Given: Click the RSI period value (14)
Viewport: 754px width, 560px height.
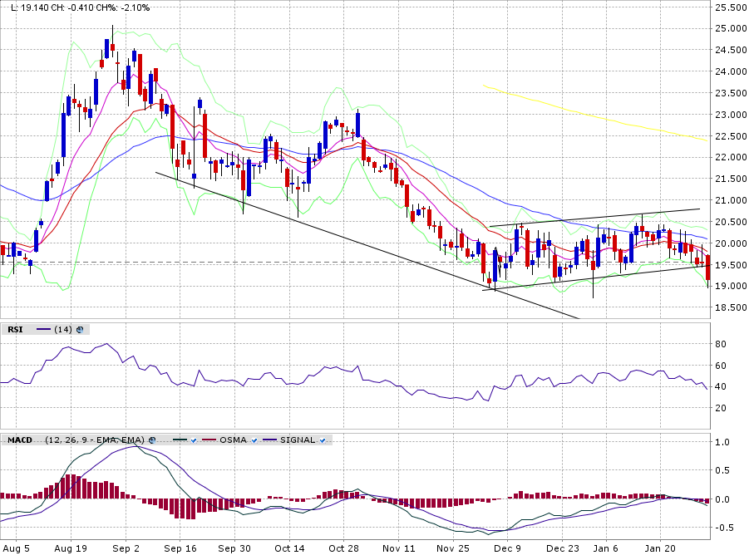Looking at the screenshot, I should point(63,330).
